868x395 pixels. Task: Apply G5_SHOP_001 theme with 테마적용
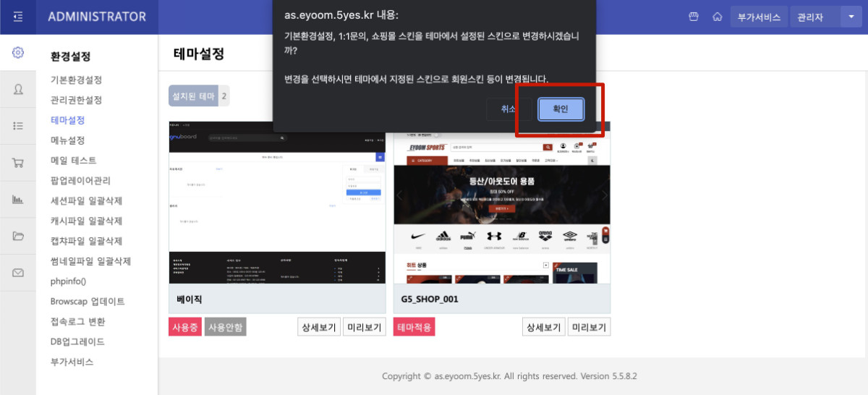point(414,327)
